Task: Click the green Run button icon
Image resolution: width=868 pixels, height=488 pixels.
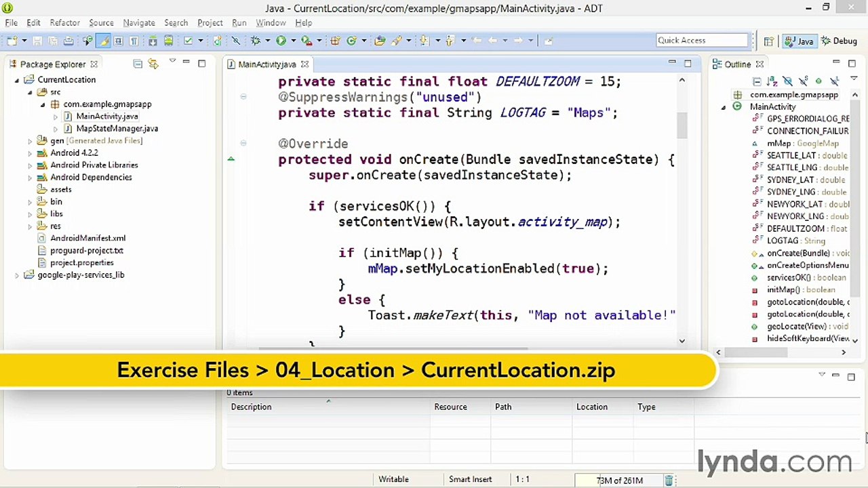Action: point(281,41)
